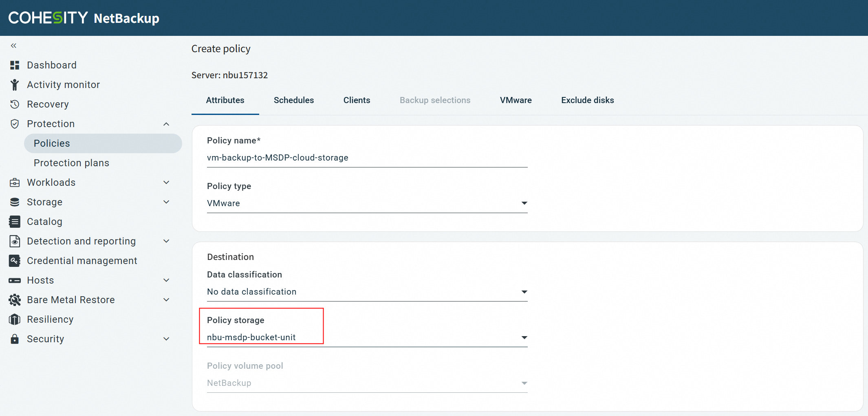
Task: Click the Credential management key icon
Action: click(15, 261)
